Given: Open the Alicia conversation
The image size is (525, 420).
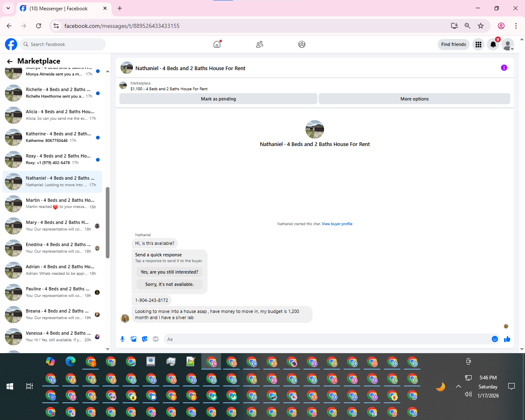Looking at the screenshot, I should [x=52, y=115].
